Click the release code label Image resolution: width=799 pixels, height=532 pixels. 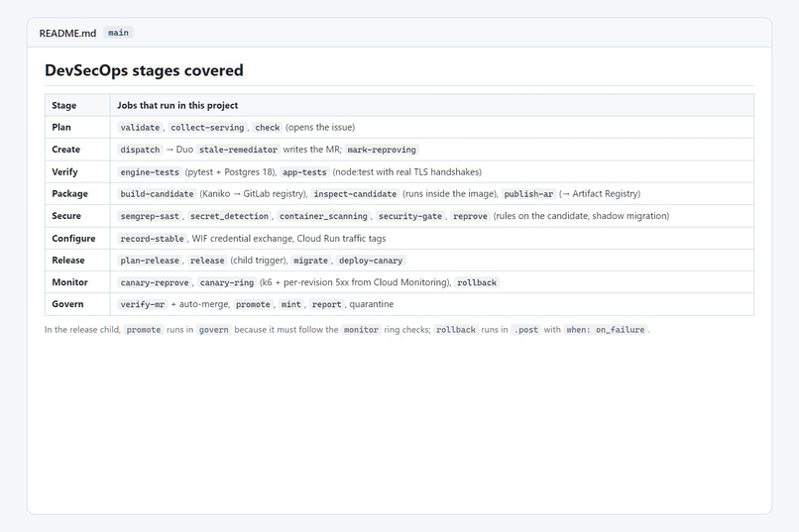(x=207, y=261)
